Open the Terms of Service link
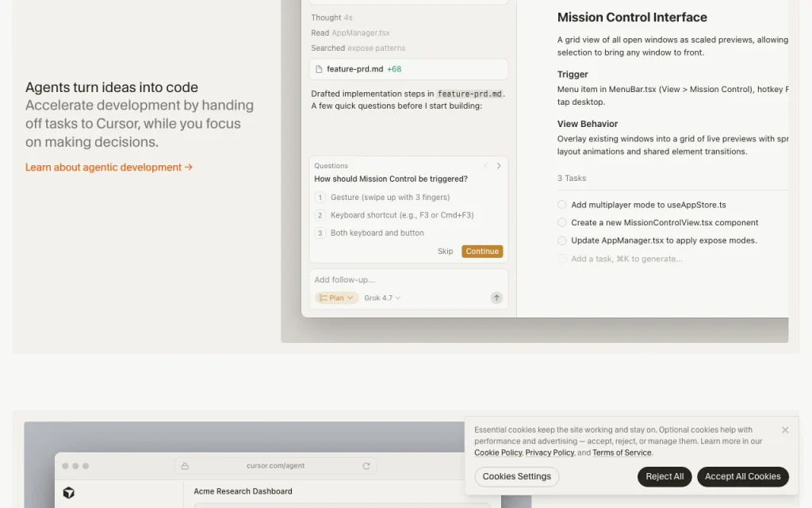Viewport: 812px width, 508px height. point(622,452)
